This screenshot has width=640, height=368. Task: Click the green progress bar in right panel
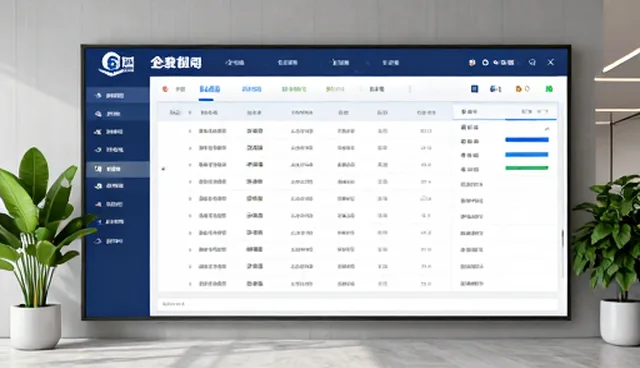(x=527, y=168)
